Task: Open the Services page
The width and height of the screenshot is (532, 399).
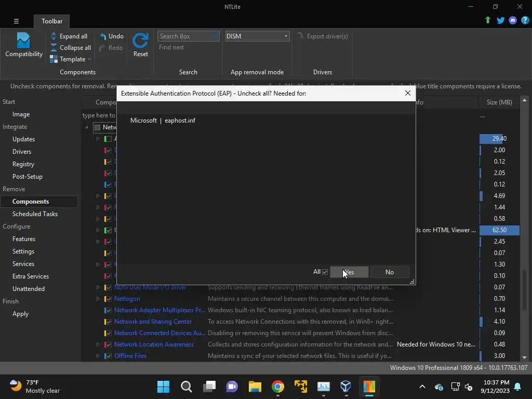Action: click(23, 264)
